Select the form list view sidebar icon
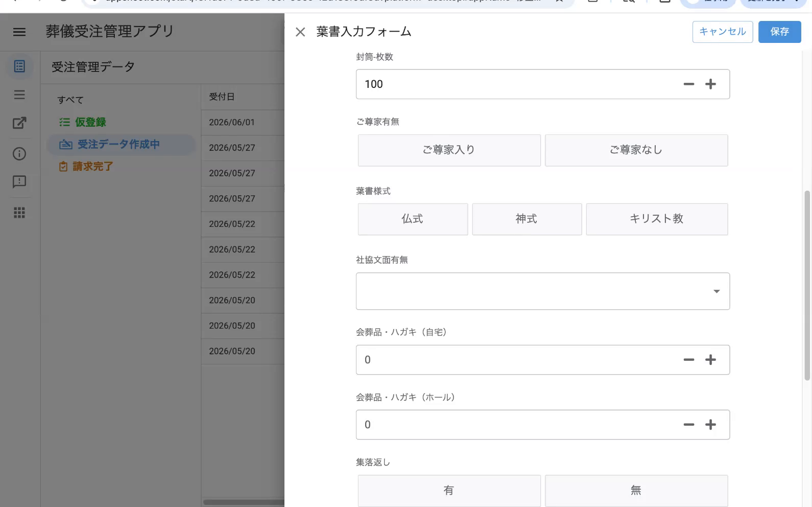The image size is (812, 507). pyautogui.click(x=19, y=66)
